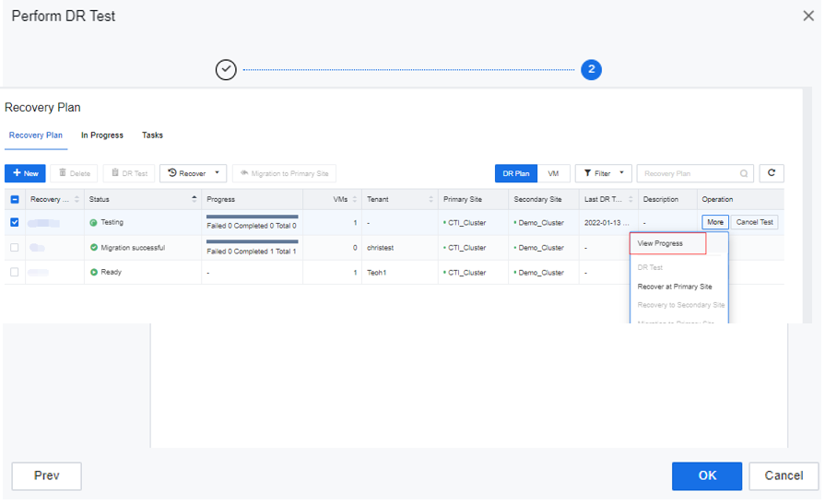
Task: Open the Recover dropdown button
Action: coord(193,173)
